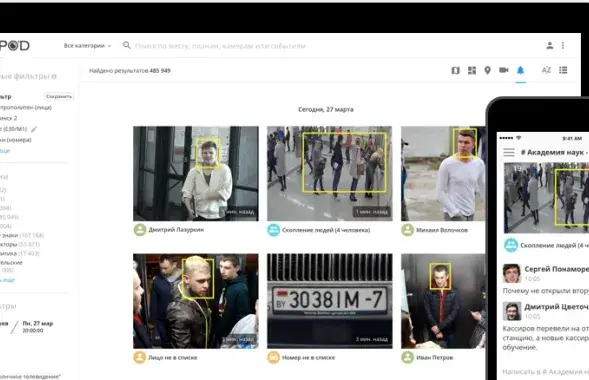589x380 pixels.
Task: Select the notification bell icon
Action: coord(520,70)
